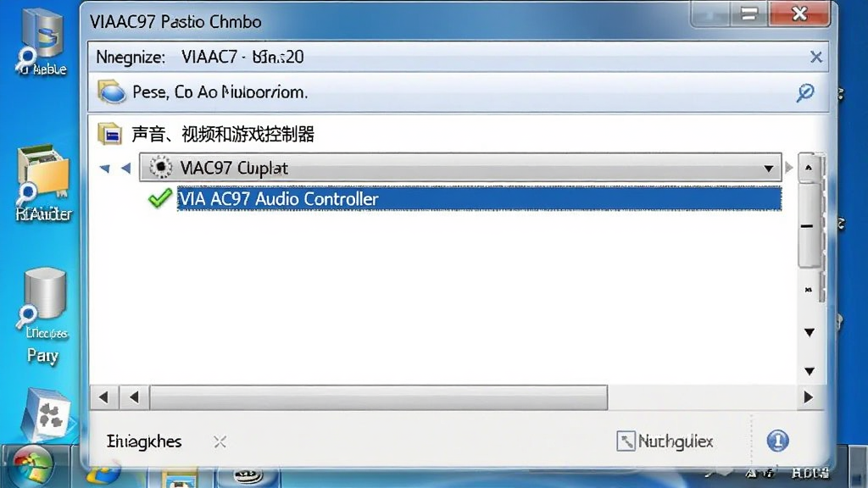
Task: Click the gear icon in the VIAC97 combo box
Action: click(161, 167)
